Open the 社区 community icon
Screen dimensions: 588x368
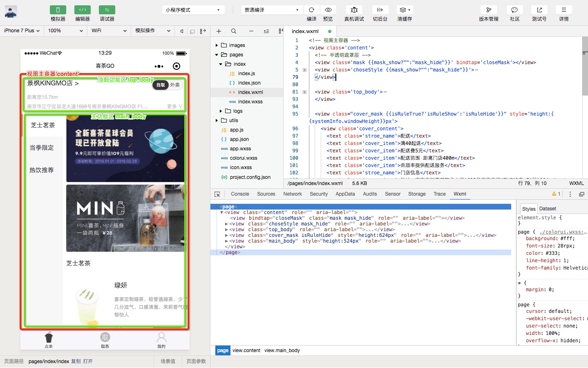(x=514, y=10)
